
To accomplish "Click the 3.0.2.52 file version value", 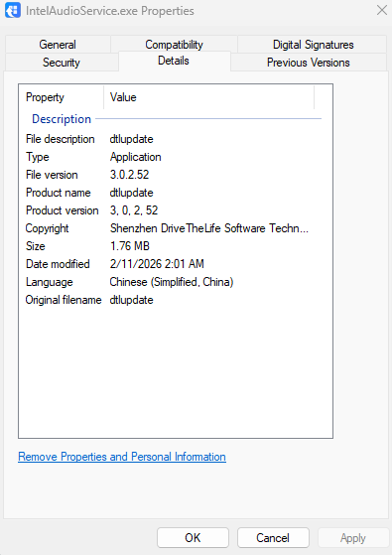I will click(129, 175).
